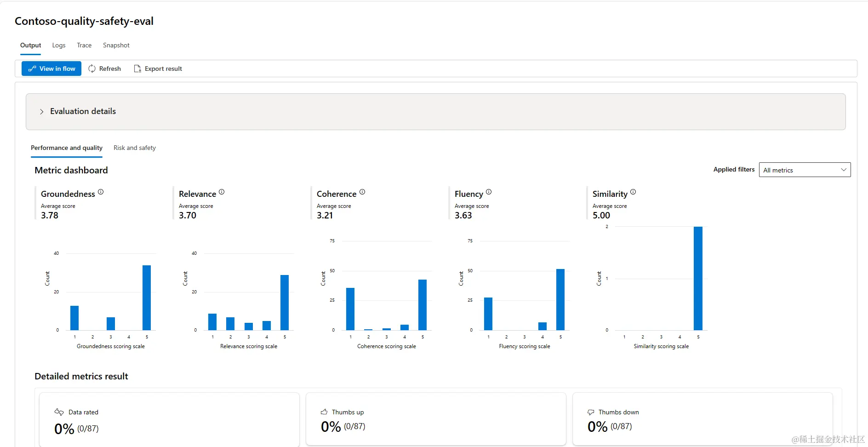The height and width of the screenshot is (447, 868).
Task: Select the Performance and quality tab
Action: [x=67, y=148]
